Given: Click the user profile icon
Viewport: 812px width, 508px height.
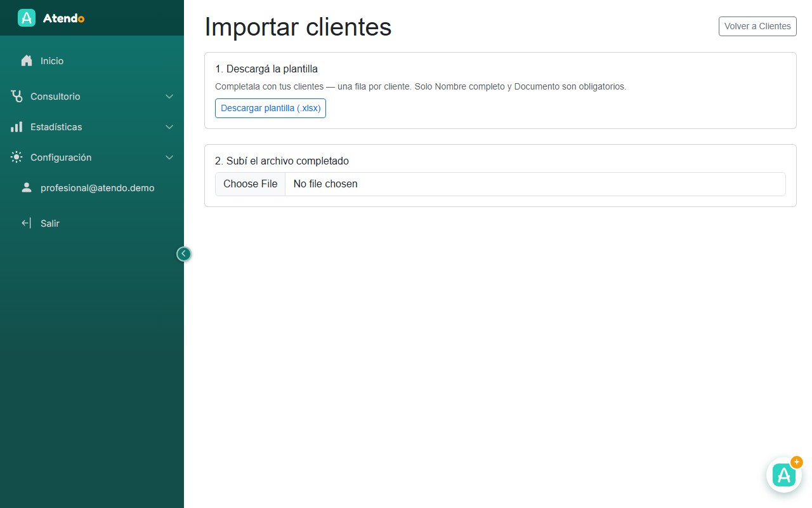Looking at the screenshot, I should click(27, 188).
